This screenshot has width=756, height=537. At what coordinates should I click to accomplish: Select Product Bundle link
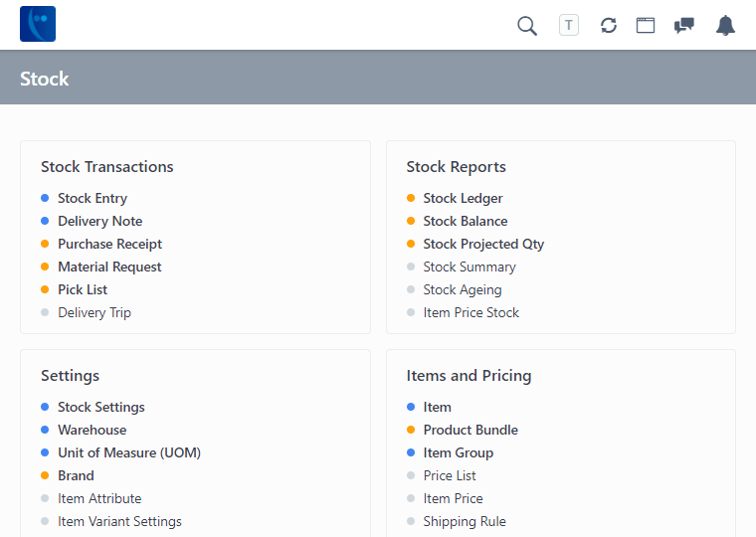[471, 430]
